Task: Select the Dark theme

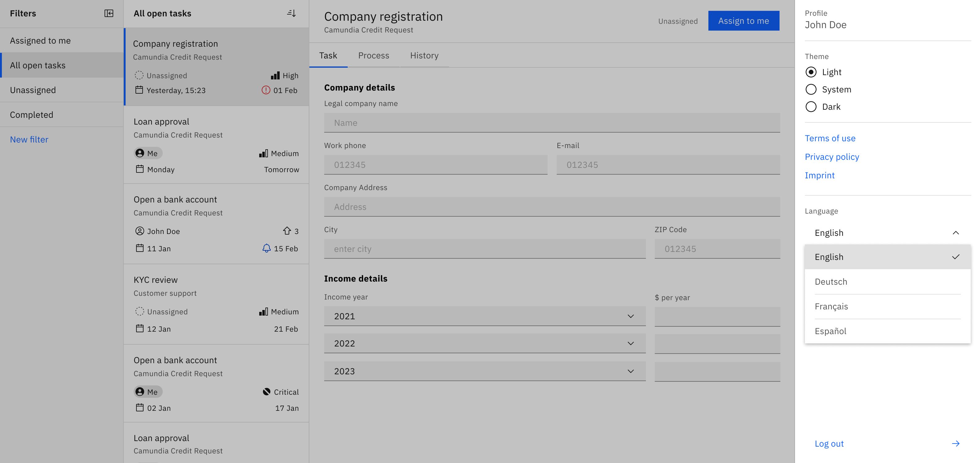Action: pyautogui.click(x=811, y=107)
